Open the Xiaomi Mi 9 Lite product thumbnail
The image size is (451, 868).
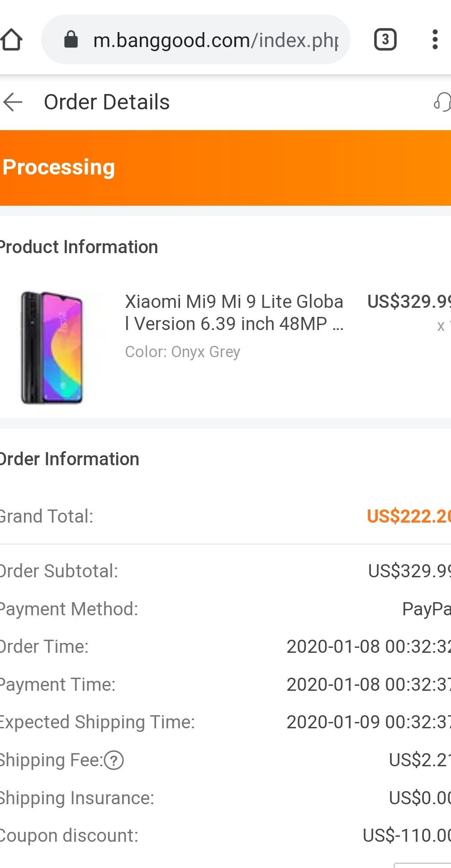click(x=52, y=348)
